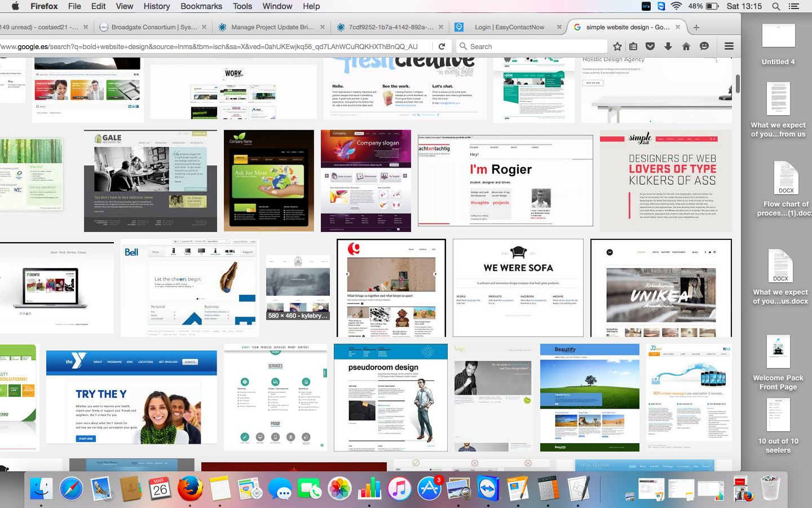Open the Bookmarks menu
812x508 pixels.
click(x=201, y=6)
